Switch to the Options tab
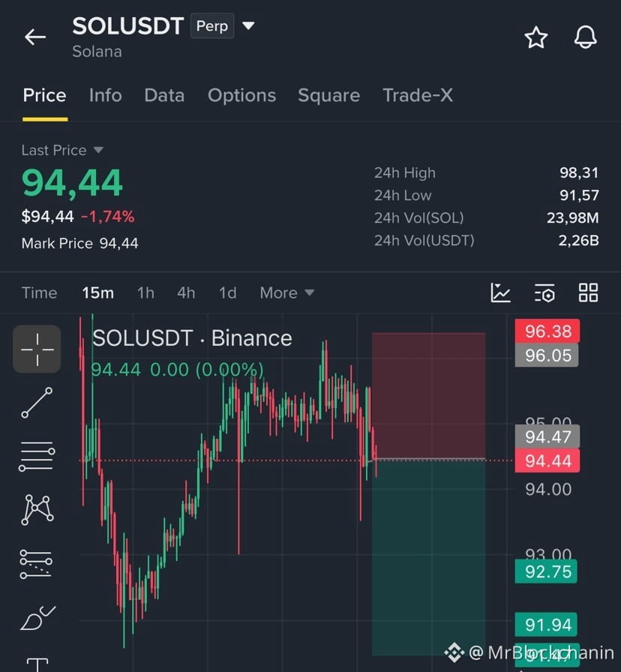 tap(241, 95)
